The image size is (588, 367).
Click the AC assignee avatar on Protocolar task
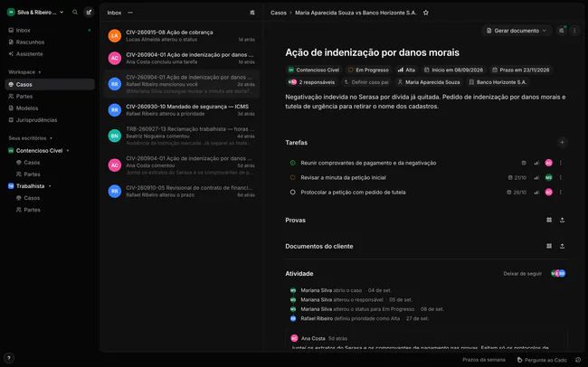pyautogui.click(x=548, y=193)
